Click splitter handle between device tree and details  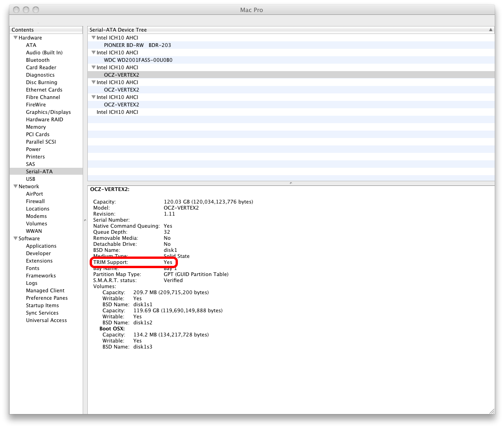click(x=291, y=183)
